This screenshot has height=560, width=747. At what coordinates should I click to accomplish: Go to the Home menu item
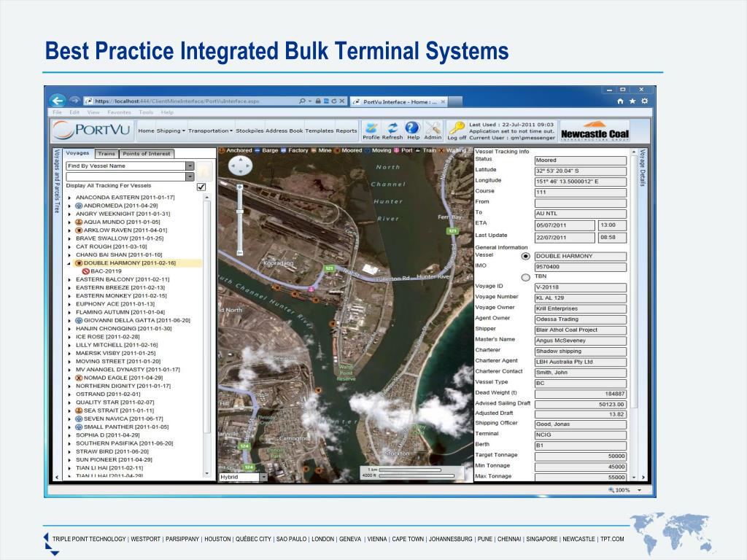click(x=146, y=131)
